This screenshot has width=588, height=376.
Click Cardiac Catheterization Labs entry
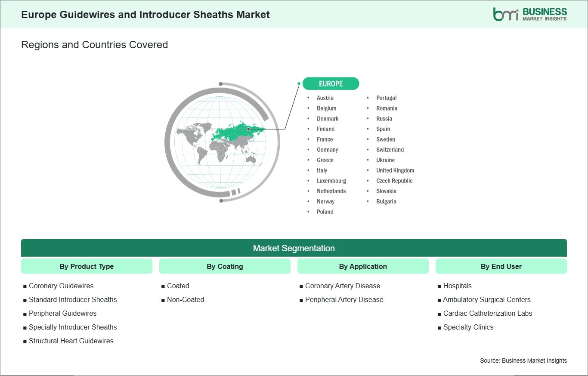tap(487, 313)
